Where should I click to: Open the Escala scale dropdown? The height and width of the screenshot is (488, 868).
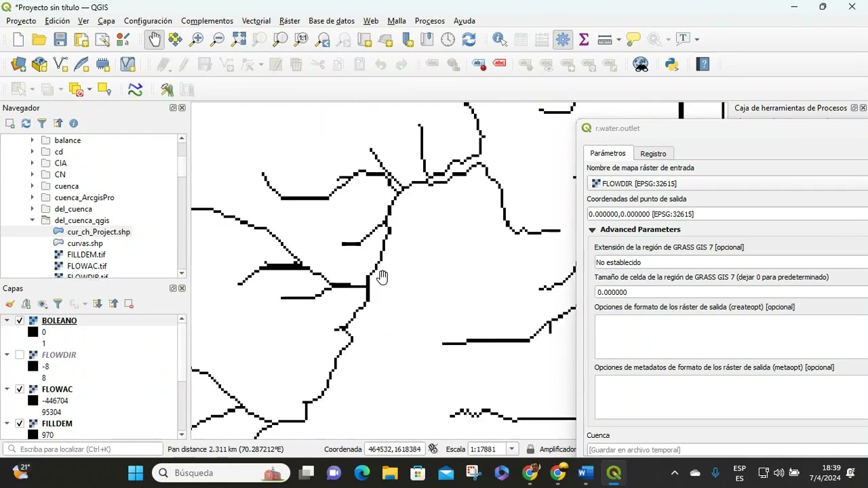[512, 449]
